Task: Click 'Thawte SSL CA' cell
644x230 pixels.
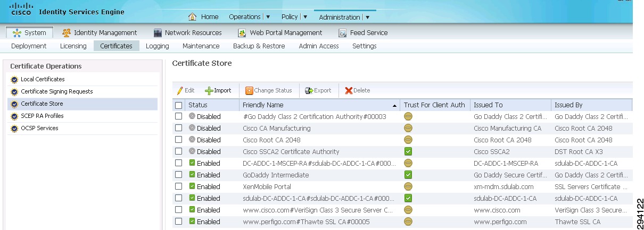Action: tap(577, 222)
